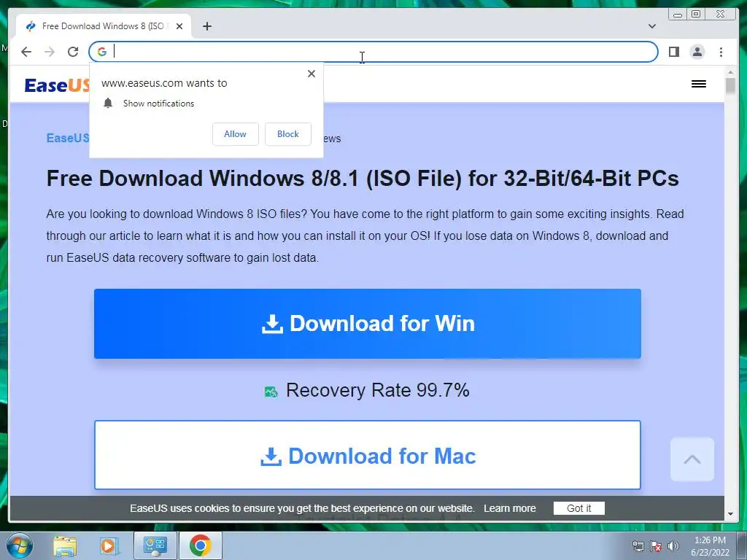
Task: Open Chrome's three-dot menu
Action: 721,52
